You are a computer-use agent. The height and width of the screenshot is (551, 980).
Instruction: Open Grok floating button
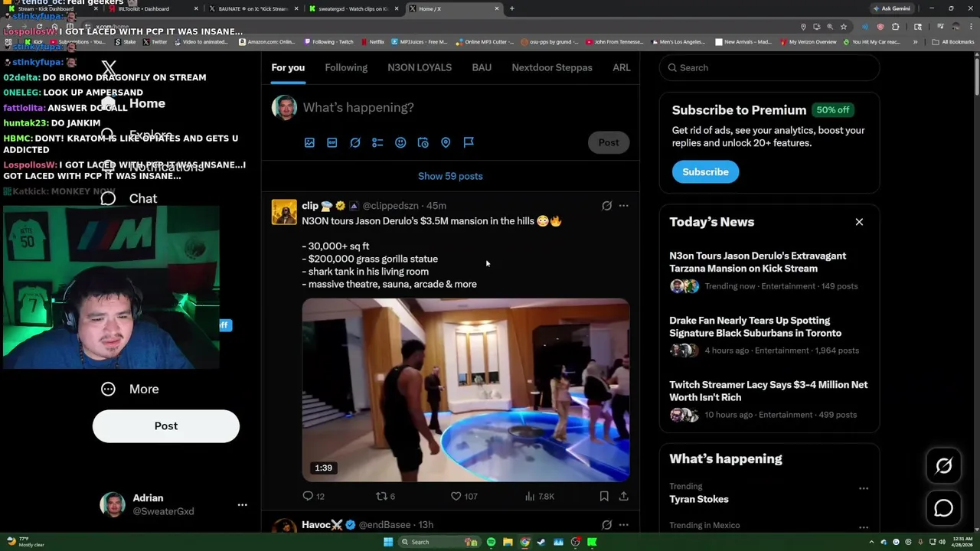(x=943, y=466)
